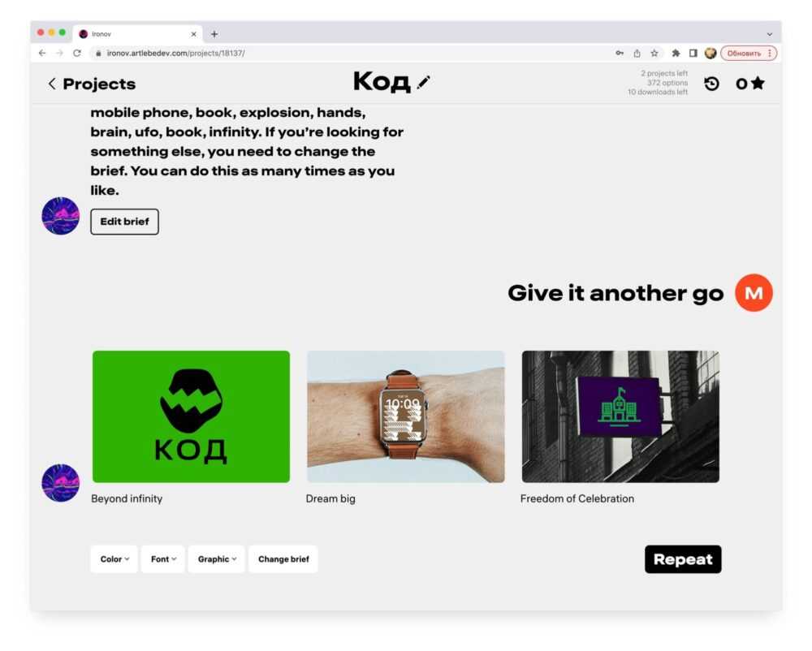Click the browser reload icon
Screen dimensions: 812x651
tap(76, 53)
